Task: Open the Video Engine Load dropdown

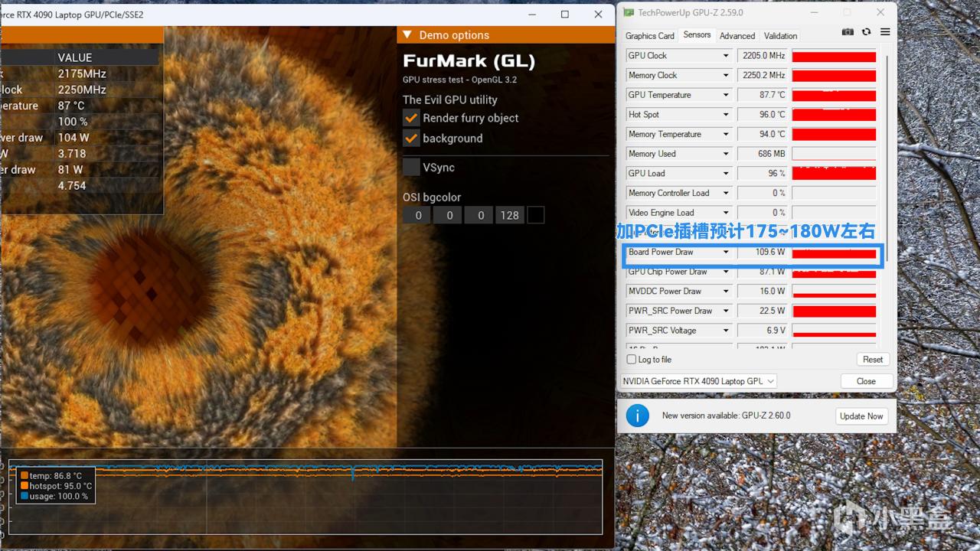Action: coord(726,213)
